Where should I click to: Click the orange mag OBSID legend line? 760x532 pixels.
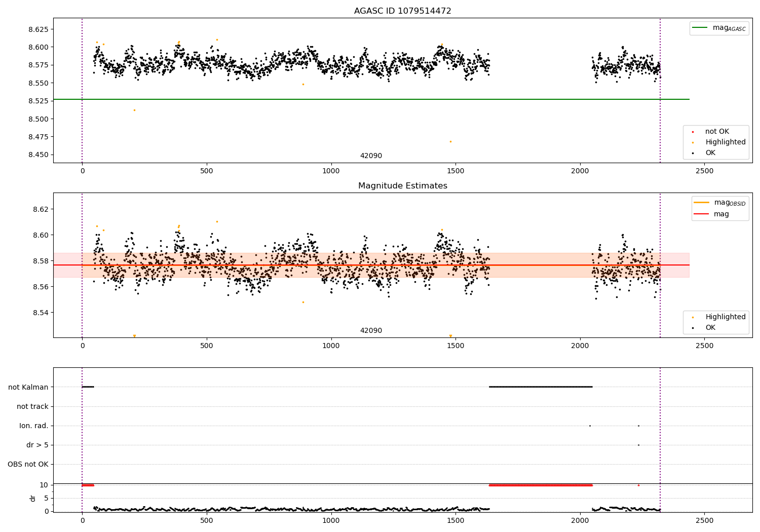pyautogui.click(x=702, y=203)
